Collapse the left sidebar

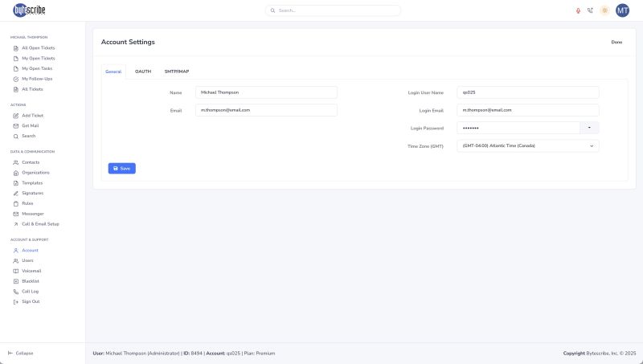(21, 353)
